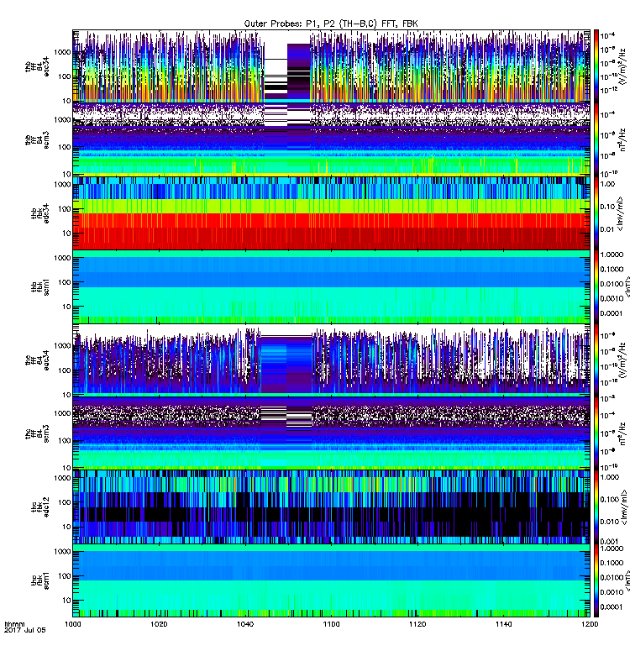Image resolution: width=630 pixels, height=672 pixels.
Task: Click the 0.0100 value on the thb scm1 color bar
Action: (612, 284)
